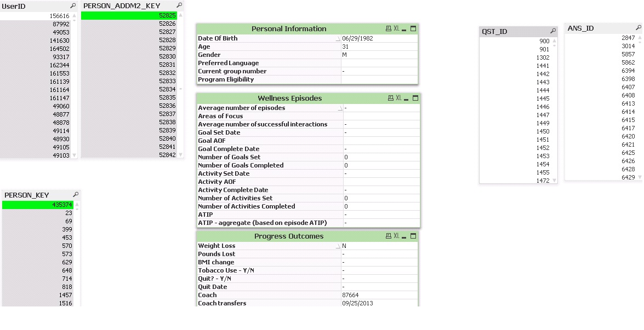Send Personal Information table to Excel

pyautogui.click(x=396, y=28)
